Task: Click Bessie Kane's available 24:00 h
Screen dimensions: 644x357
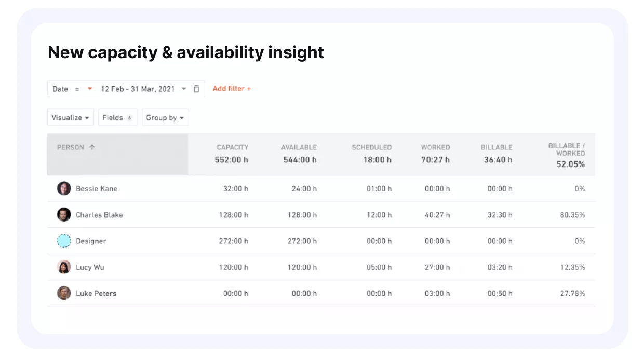Action: 304,189
